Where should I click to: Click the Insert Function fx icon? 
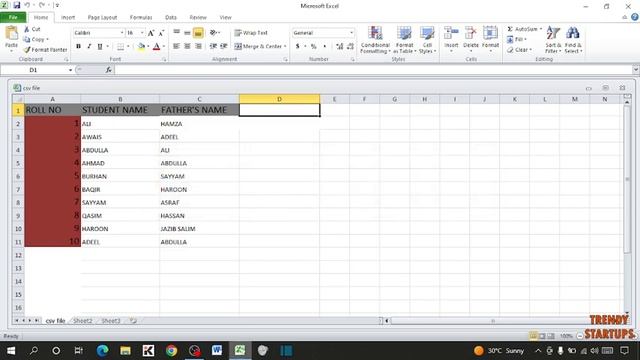[x=108, y=70]
